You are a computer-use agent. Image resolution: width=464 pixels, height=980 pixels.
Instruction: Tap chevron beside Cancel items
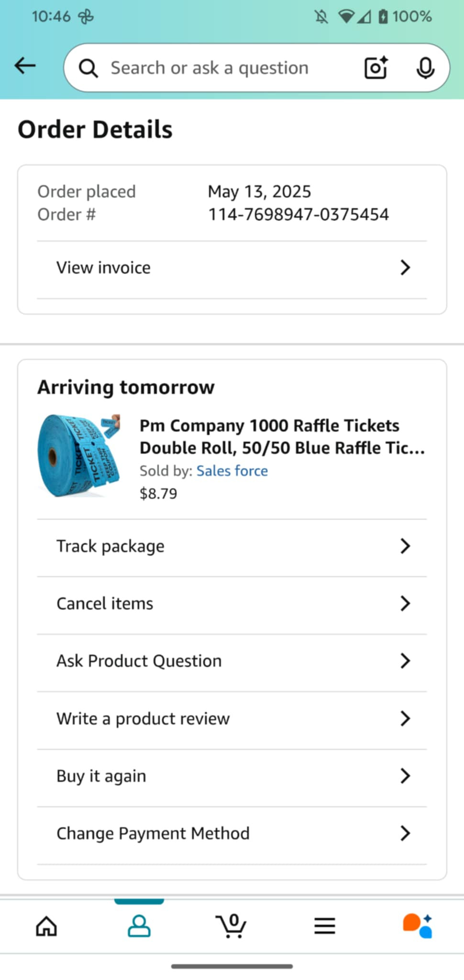[x=405, y=603]
